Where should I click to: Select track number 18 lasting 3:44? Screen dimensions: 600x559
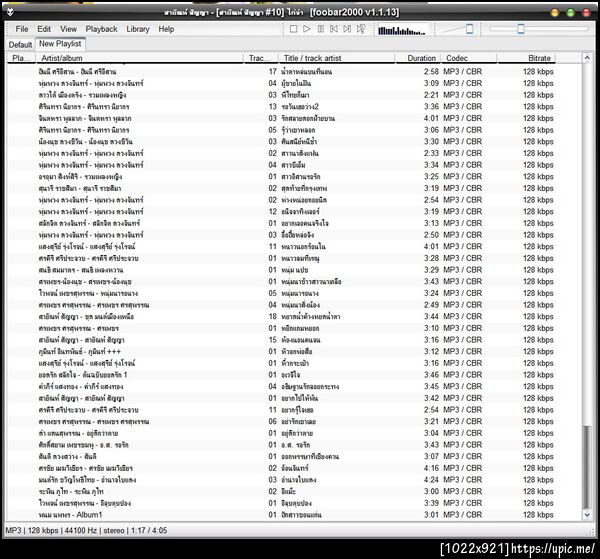click(295, 316)
